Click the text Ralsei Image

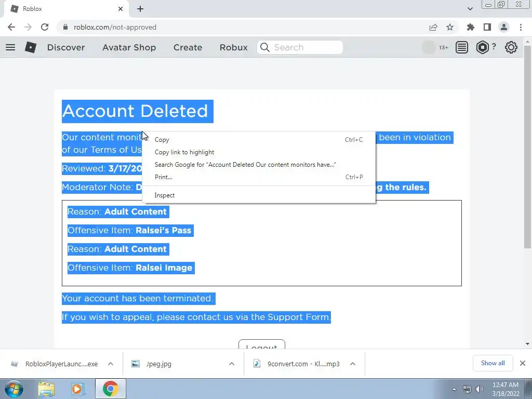point(164,268)
